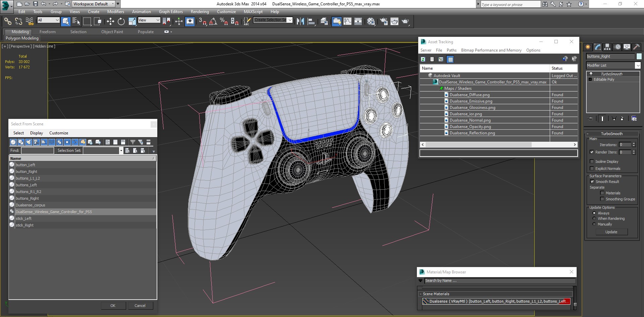Select the Always update option

tap(594, 213)
